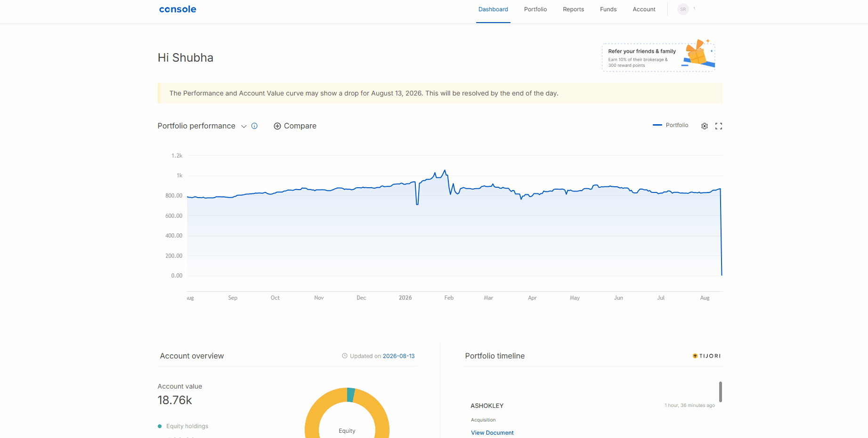868x438 pixels.
Task: Show the Portfolio performance info tooltip
Action: click(254, 126)
